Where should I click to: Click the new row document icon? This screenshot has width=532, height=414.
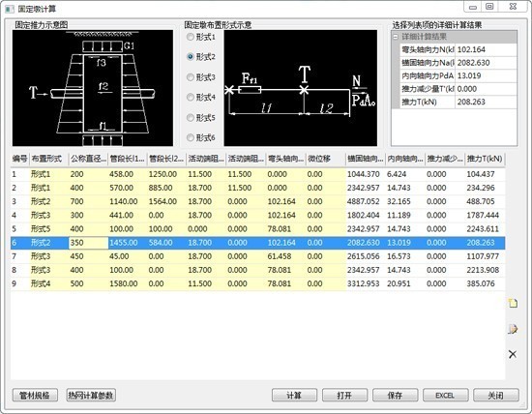point(513,303)
